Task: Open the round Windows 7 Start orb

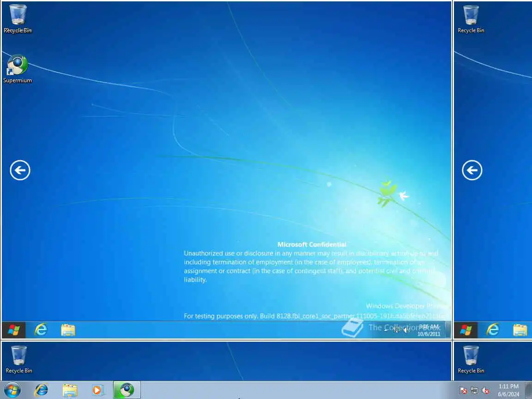Action: [12, 390]
